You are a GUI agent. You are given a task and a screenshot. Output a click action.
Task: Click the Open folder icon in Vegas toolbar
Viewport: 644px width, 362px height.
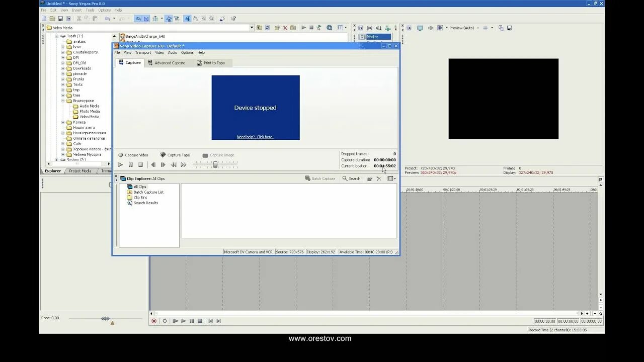52,19
